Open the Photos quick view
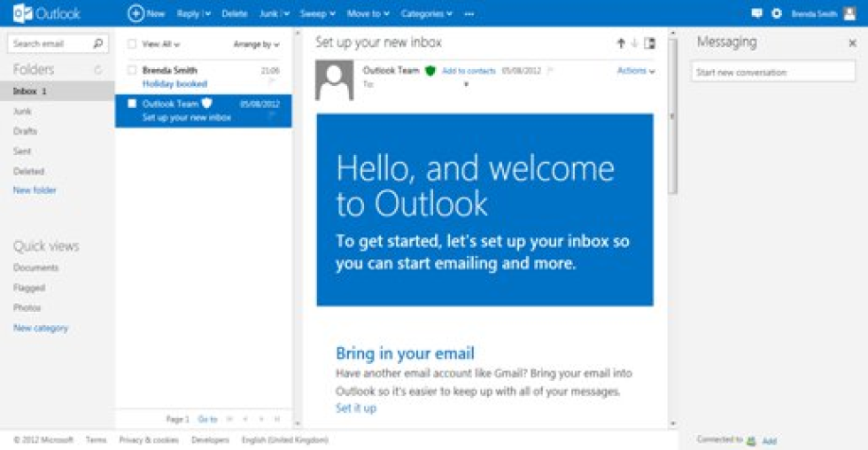Viewport: 868px width, 450px height. [27, 307]
